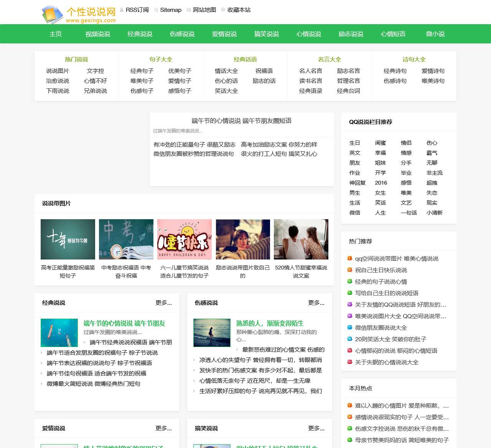Image resolution: width=491 pixels, height=448 pixels.
Task: Click rank 5 badge beside 关于友情的QQ说说短语
Action: click(350, 304)
